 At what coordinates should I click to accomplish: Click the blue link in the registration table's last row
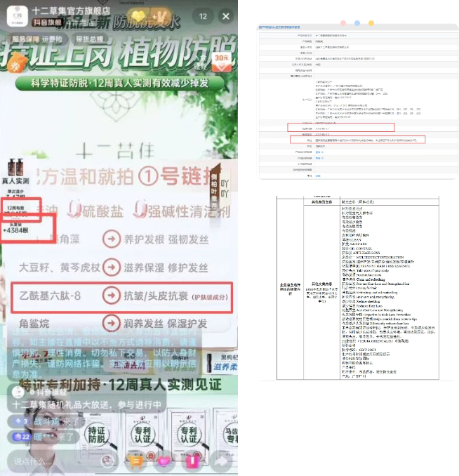(318, 176)
